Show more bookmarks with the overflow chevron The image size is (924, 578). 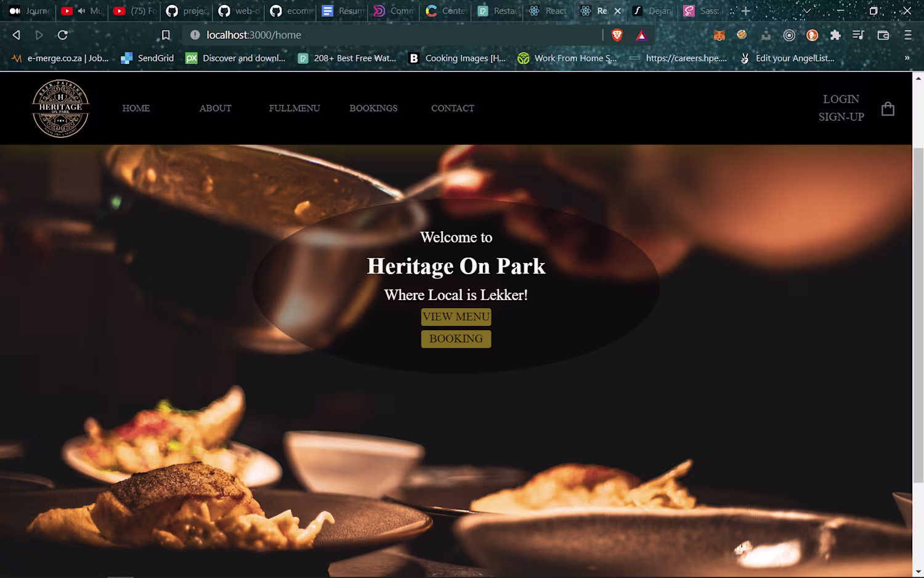click(x=907, y=58)
